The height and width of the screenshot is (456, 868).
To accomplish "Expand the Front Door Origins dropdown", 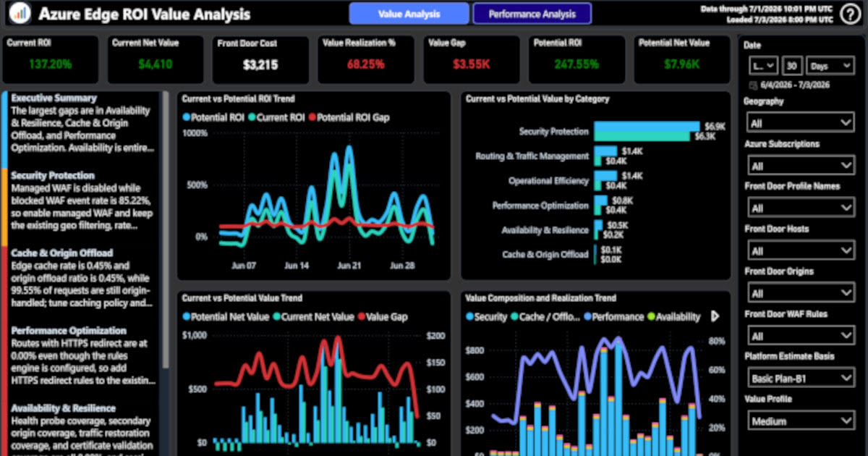I will [x=799, y=293].
